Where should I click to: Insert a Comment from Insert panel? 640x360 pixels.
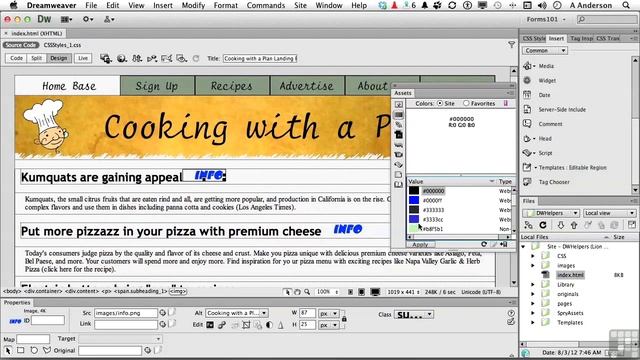(550, 124)
